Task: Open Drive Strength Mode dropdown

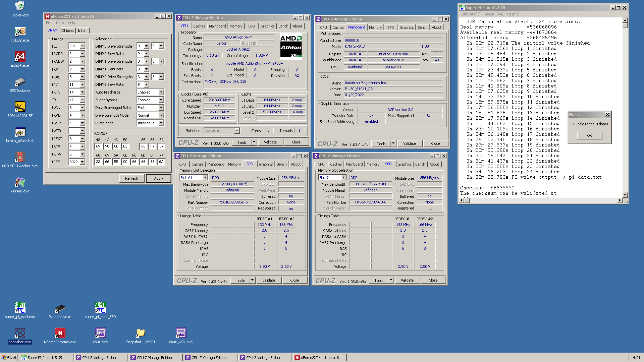Action: [x=161, y=115]
